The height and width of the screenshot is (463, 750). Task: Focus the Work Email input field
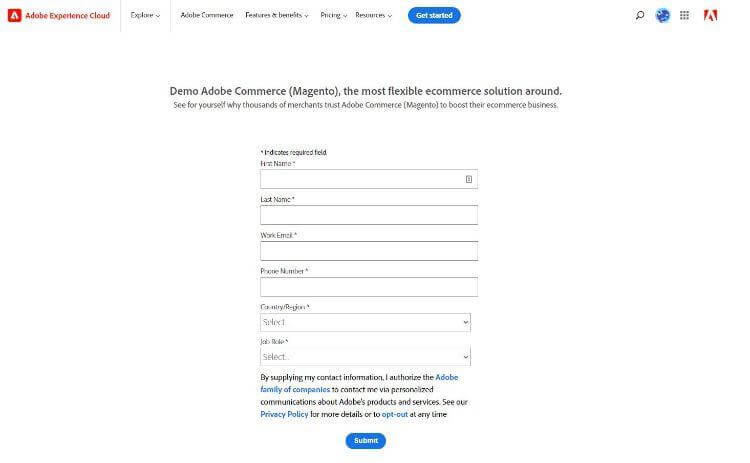tap(369, 251)
